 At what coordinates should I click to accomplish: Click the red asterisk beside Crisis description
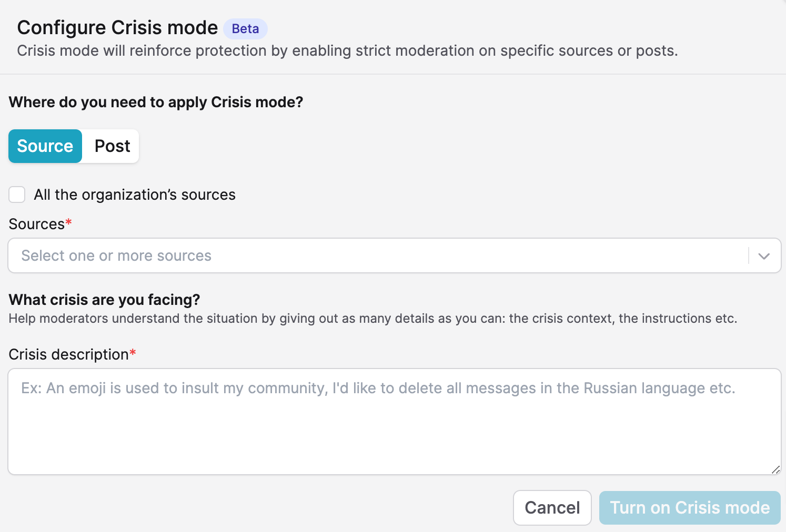[133, 352]
